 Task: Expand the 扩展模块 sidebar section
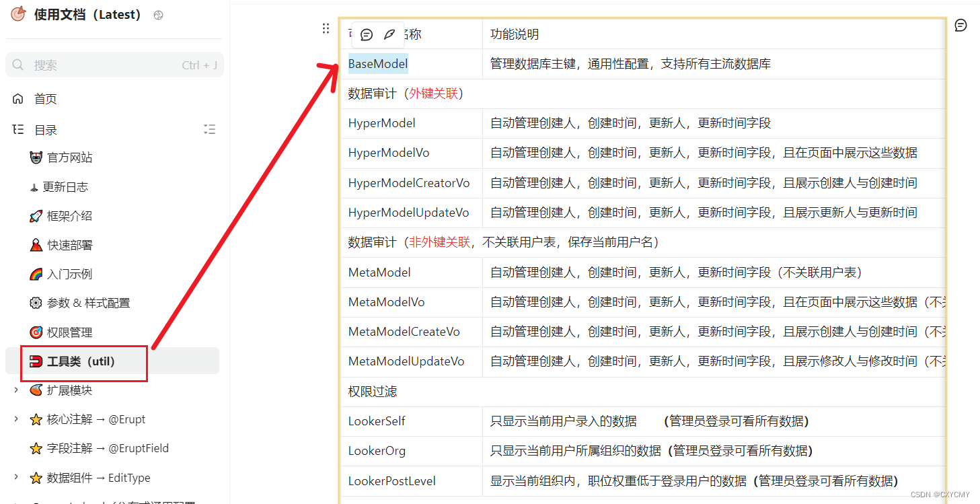pos(16,390)
